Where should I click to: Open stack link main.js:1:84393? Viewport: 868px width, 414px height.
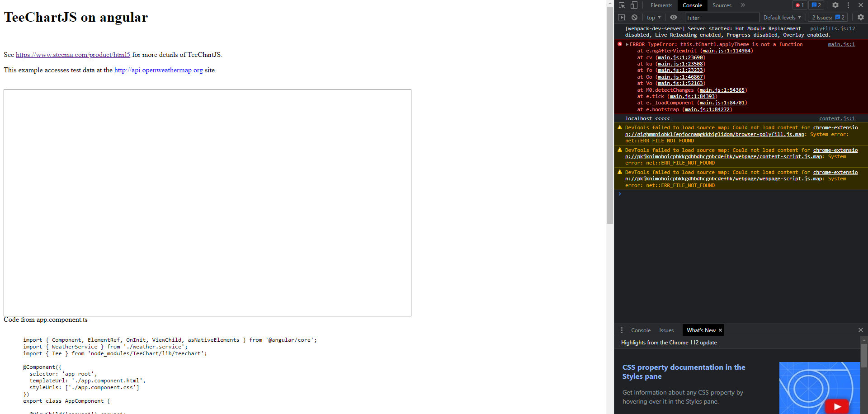coord(692,96)
